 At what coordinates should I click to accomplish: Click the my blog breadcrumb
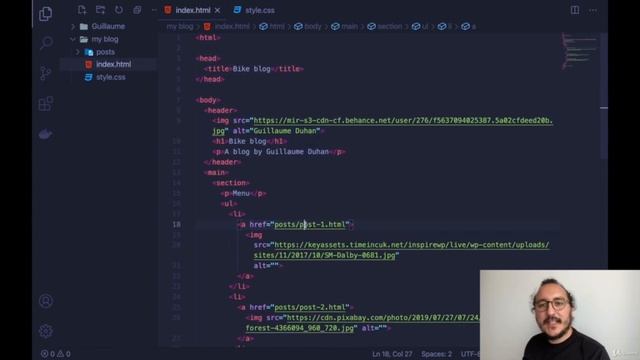coord(180,27)
